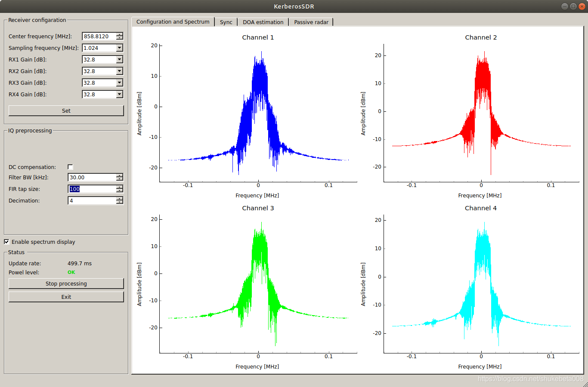Focus the Filter BW input field

point(92,178)
